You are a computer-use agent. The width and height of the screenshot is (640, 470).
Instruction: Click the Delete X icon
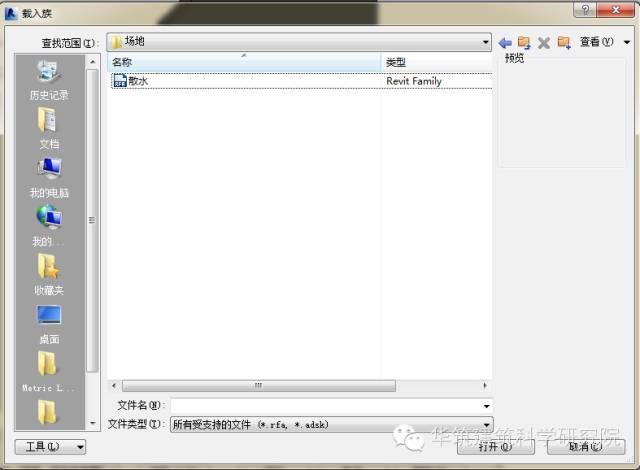[x=543, y=43]
